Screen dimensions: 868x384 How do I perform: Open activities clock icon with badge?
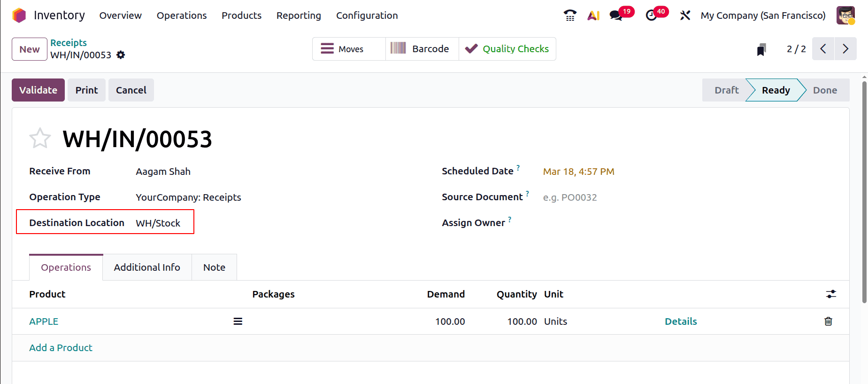coord(652,16)
